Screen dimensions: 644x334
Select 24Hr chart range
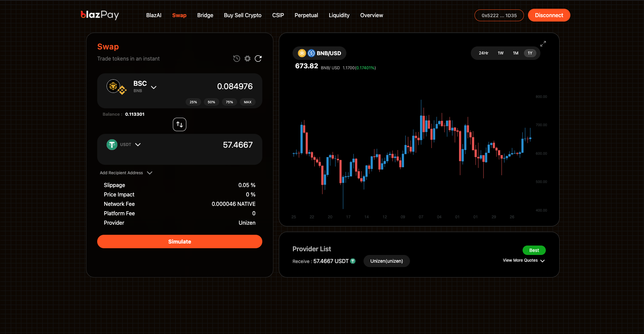point(484,53)
